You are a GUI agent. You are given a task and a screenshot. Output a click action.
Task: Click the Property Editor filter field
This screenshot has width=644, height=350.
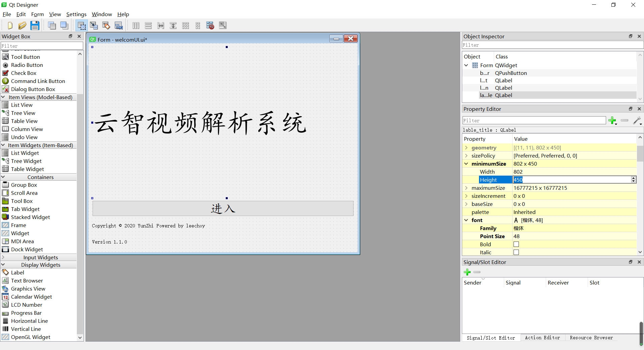point(533,120)
